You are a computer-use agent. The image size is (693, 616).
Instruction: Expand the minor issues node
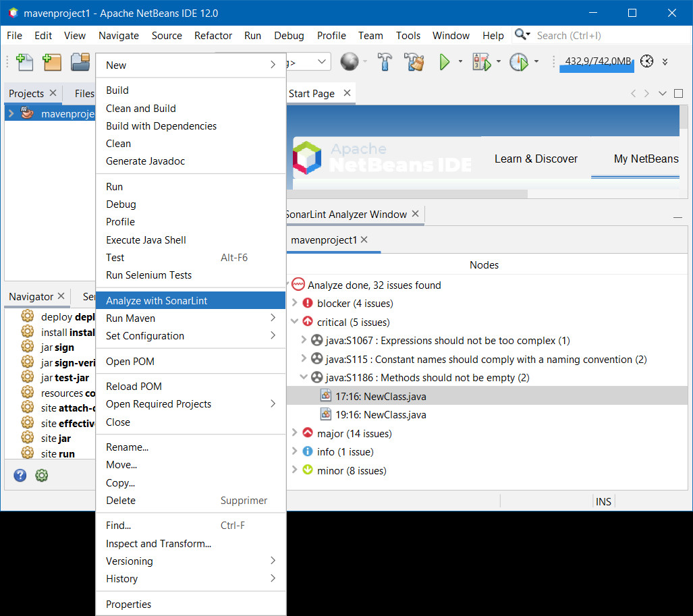tap(295, 470)
